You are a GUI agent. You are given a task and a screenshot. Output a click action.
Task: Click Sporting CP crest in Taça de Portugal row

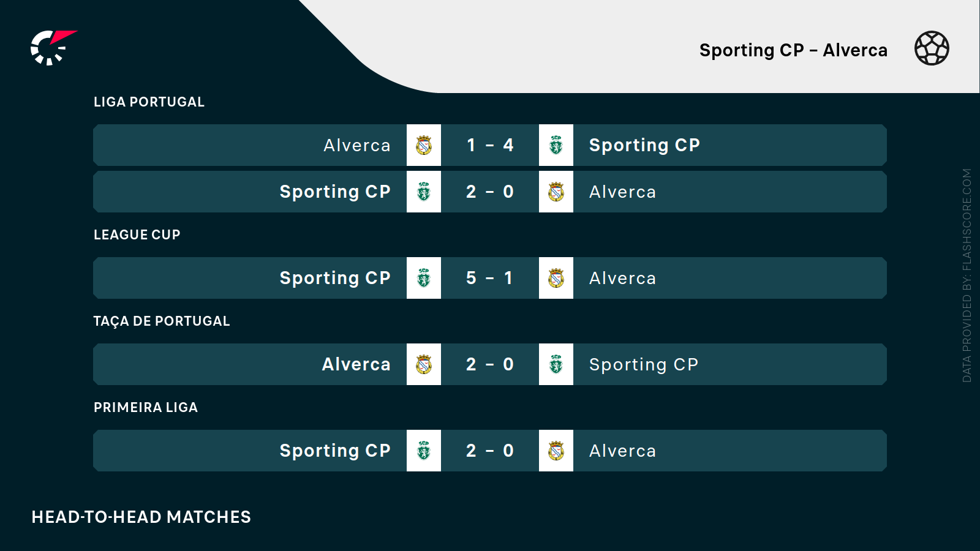pyautogui.click(x=556, y=364)
